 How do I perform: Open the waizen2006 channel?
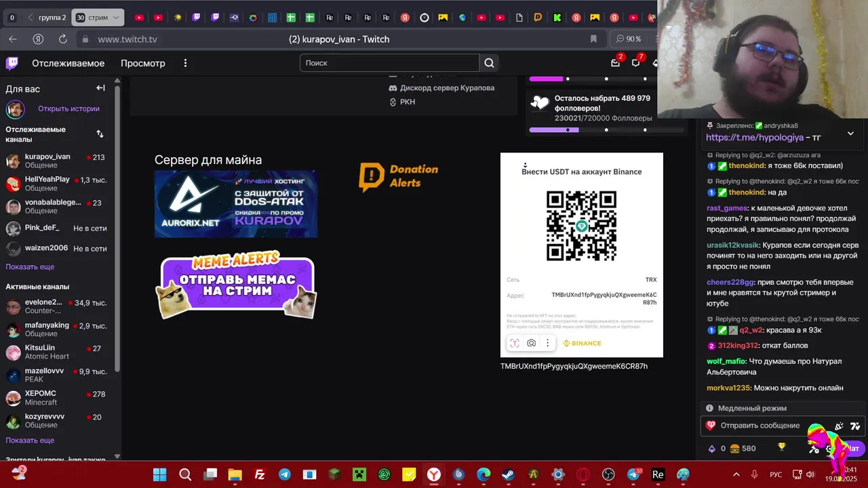[x=56, y=248]
